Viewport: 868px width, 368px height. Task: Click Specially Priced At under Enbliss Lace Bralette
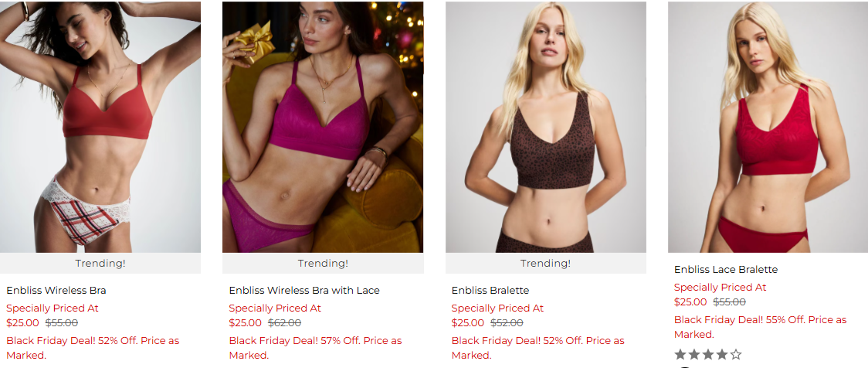click(721, 287)
